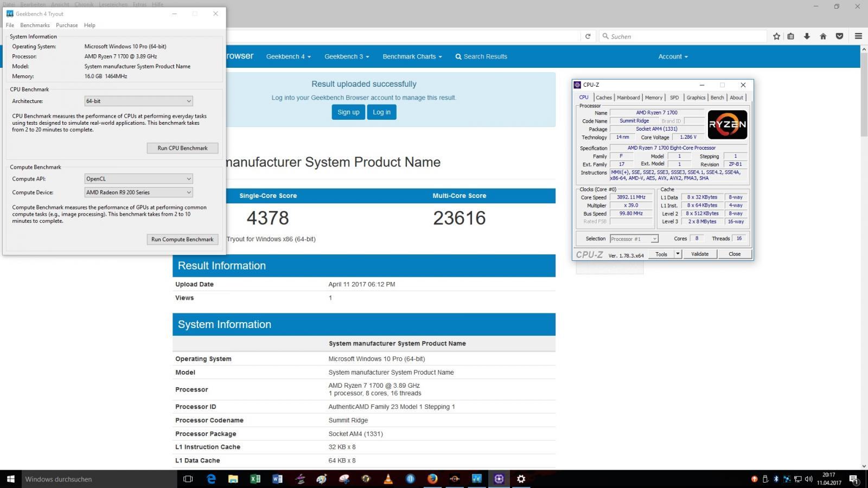The image size is (868, 488).
Task: Open the Geekbench File menu
Action: click(10, 25)
